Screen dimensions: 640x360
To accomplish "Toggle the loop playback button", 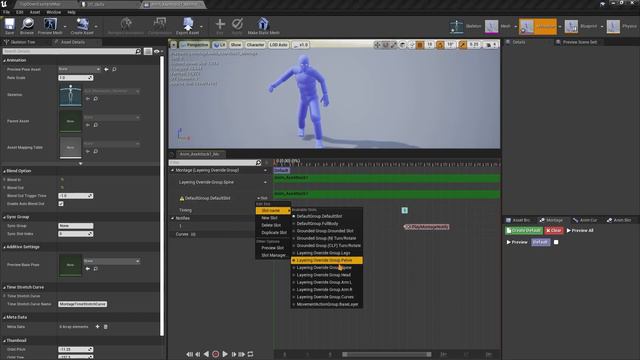I will tap(250, 354).
